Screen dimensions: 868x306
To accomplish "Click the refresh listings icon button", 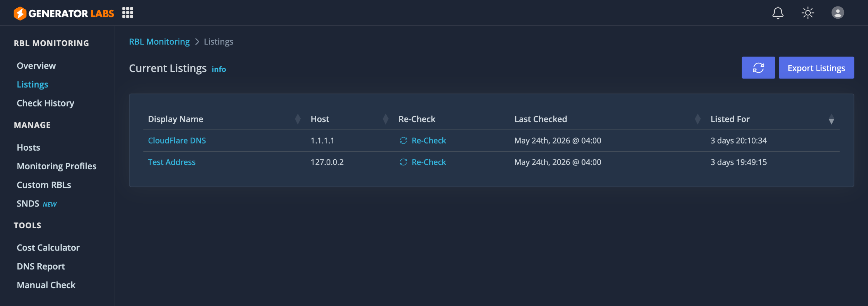I will click(758, 68).
